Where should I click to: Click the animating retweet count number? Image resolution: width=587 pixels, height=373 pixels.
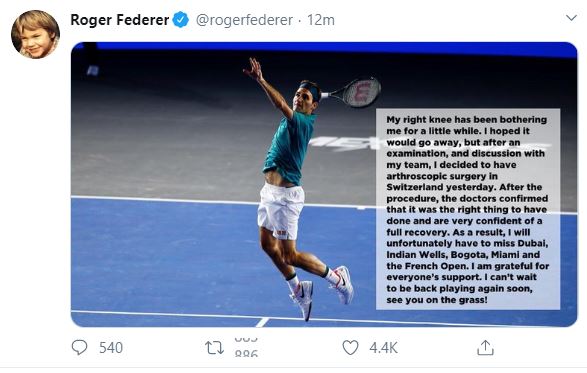pos(246,346)
